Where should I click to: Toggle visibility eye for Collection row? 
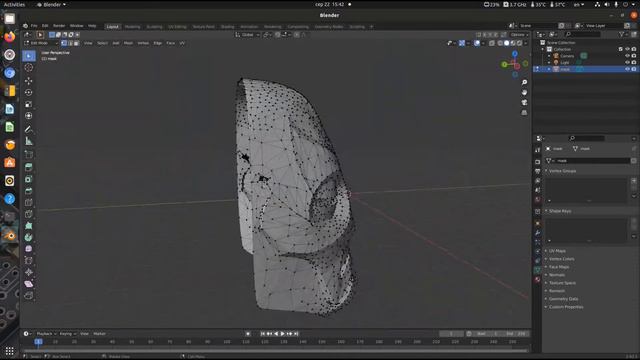[627, 49]
